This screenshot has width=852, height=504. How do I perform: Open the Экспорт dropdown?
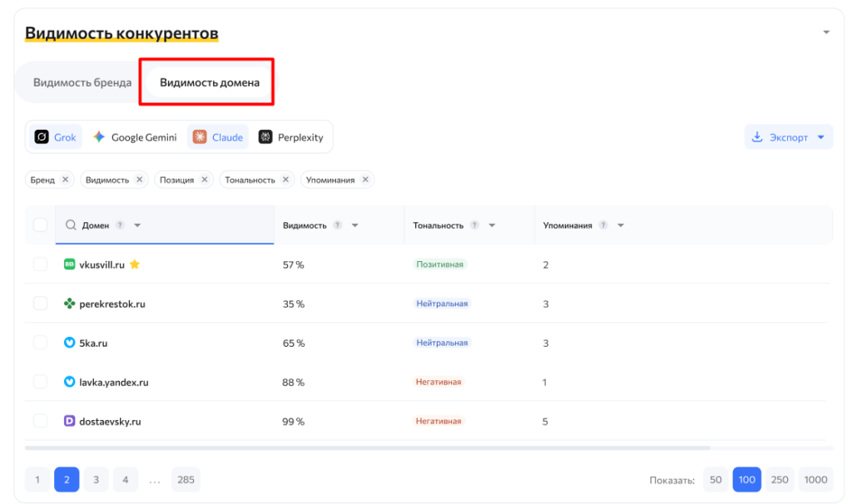(789, 137)
